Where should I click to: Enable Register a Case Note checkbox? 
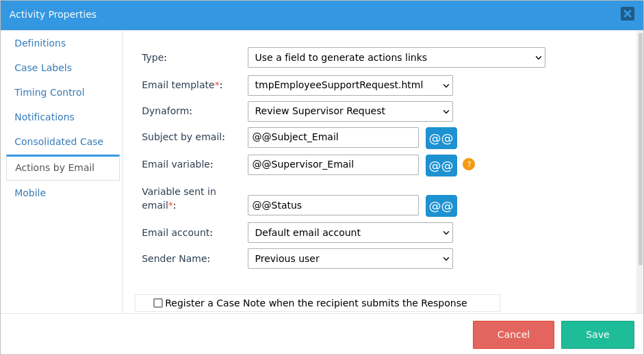point(158,303)
